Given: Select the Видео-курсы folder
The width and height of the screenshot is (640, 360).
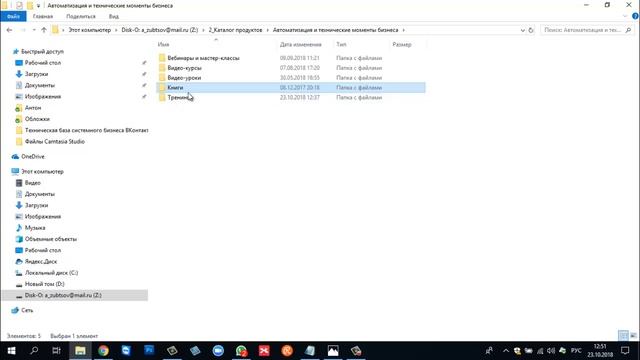Looking at the screenshot, I should coord(184,68).
